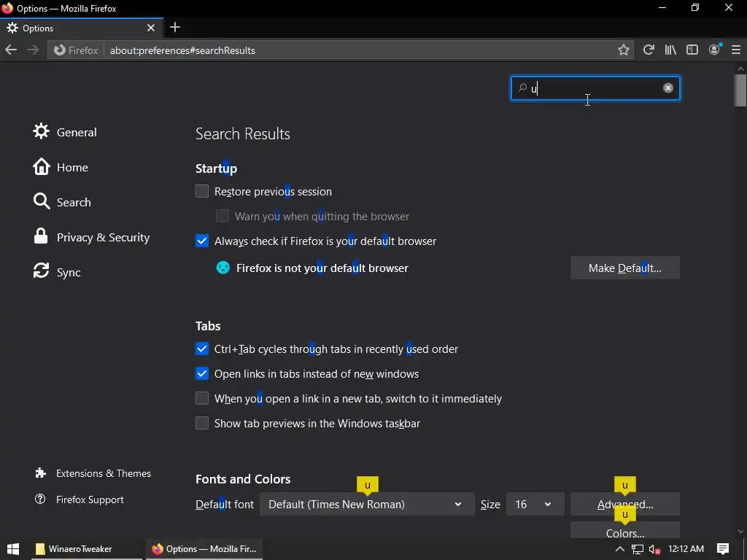Image resolution: width=747 pixels, height=560 pixels.
Task: Open the Default font dropdown
Action: tap(367, 505)
